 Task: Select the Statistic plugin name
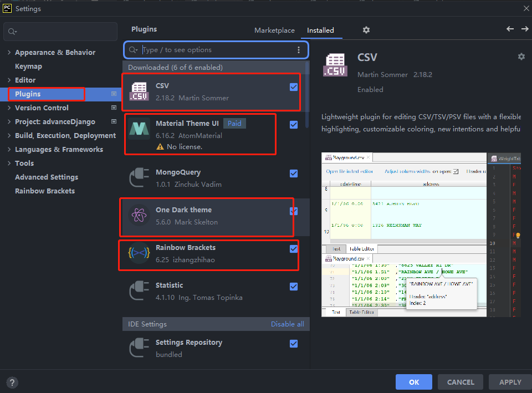(170, 285)
